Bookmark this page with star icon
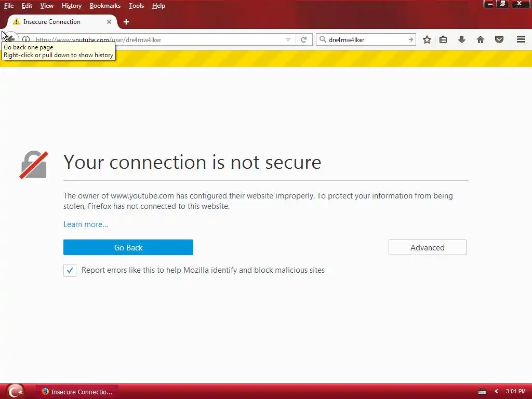Image resolution: width=532 pixels, height=399 pixels. 427,39
